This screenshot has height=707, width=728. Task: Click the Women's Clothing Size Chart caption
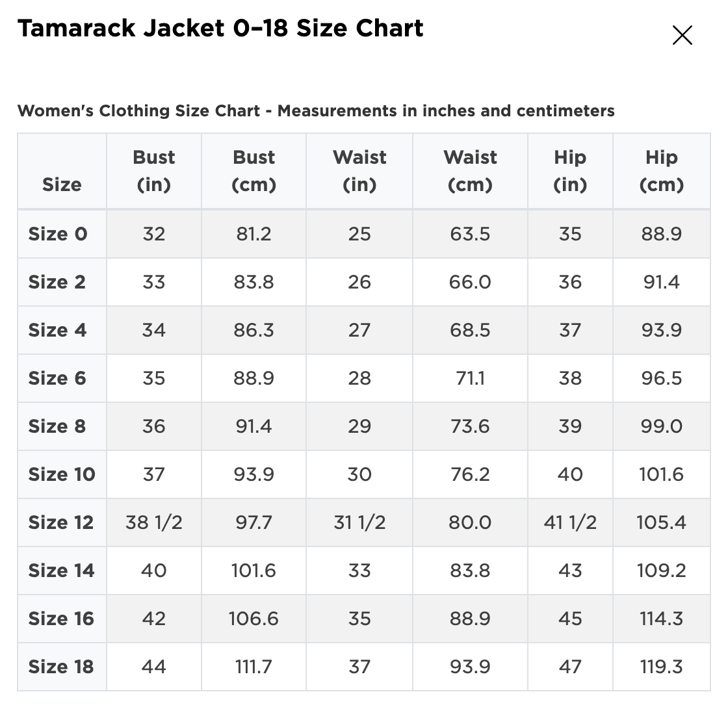[x=316, y=111]
